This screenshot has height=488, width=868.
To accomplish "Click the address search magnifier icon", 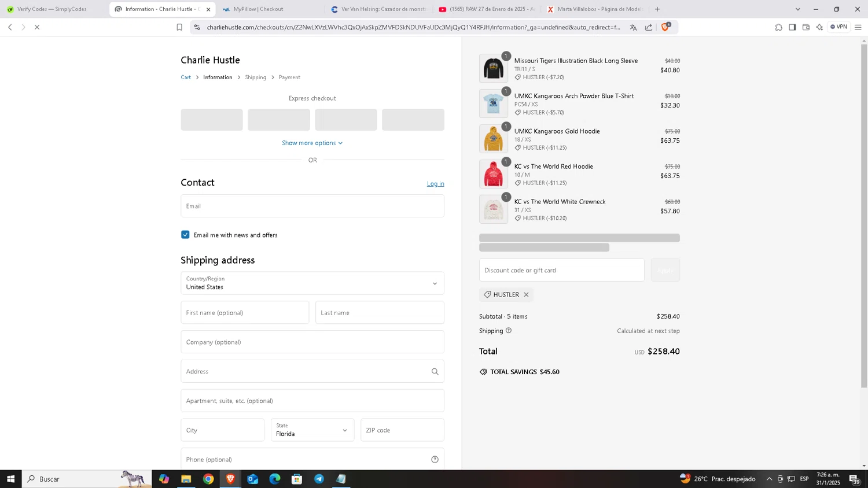I will pyautogui.click(x=435, y=371).
